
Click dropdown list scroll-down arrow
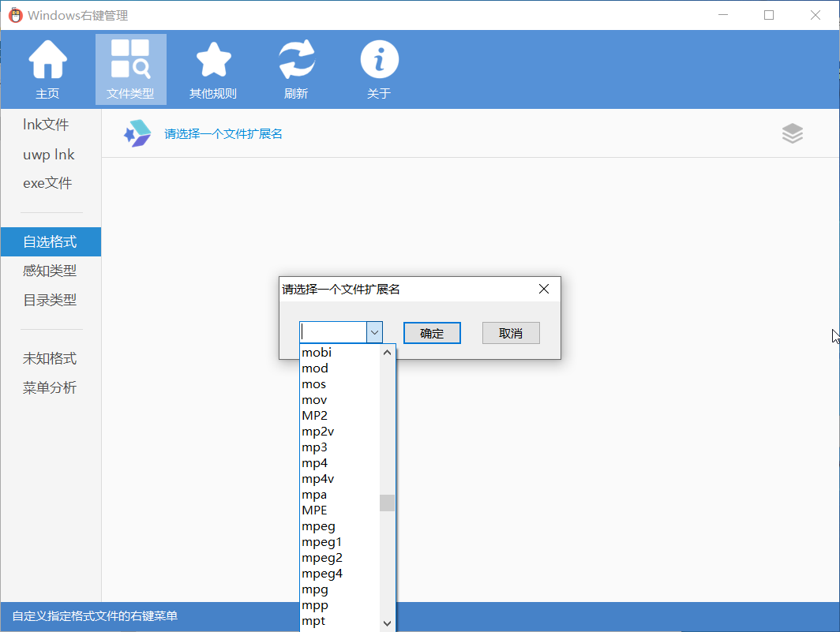click(x=388, y=623)
